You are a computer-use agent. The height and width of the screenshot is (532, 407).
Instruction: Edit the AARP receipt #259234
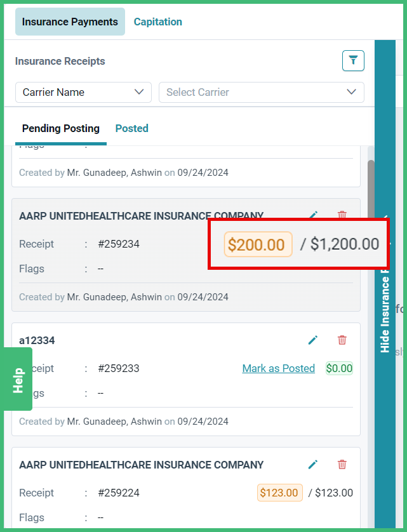pos(312,215)
